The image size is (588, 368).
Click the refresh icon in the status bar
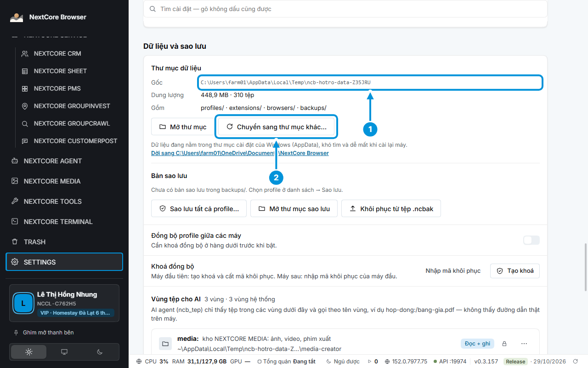click(575, 362)
